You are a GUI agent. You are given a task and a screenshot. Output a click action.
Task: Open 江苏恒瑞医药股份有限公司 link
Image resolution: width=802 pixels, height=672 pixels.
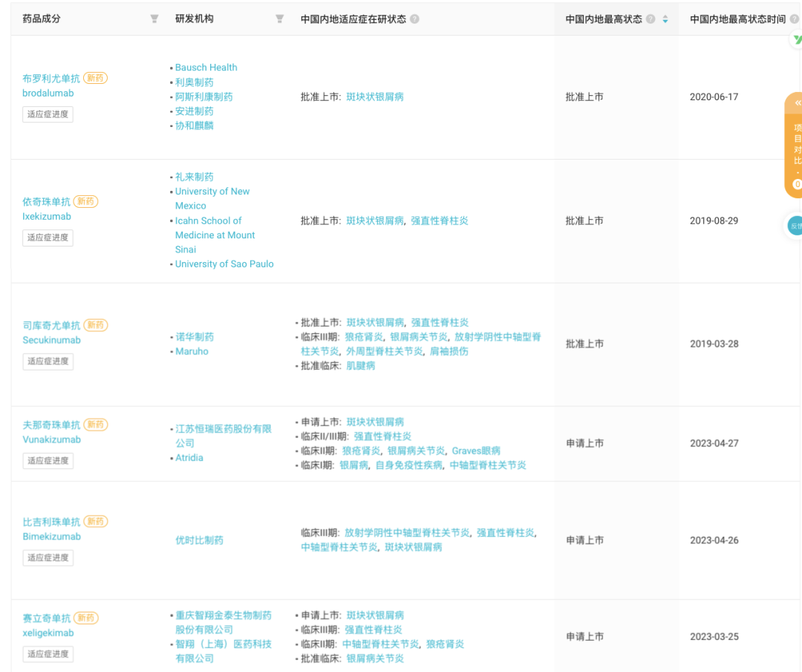(x=224, y=436)
